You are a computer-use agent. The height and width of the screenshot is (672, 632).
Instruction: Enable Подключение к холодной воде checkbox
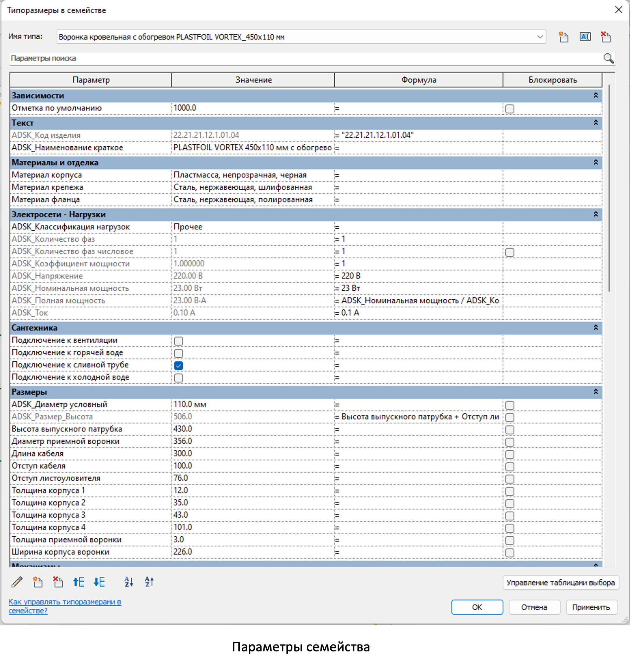pyautogui.click(x=179, y=378)
